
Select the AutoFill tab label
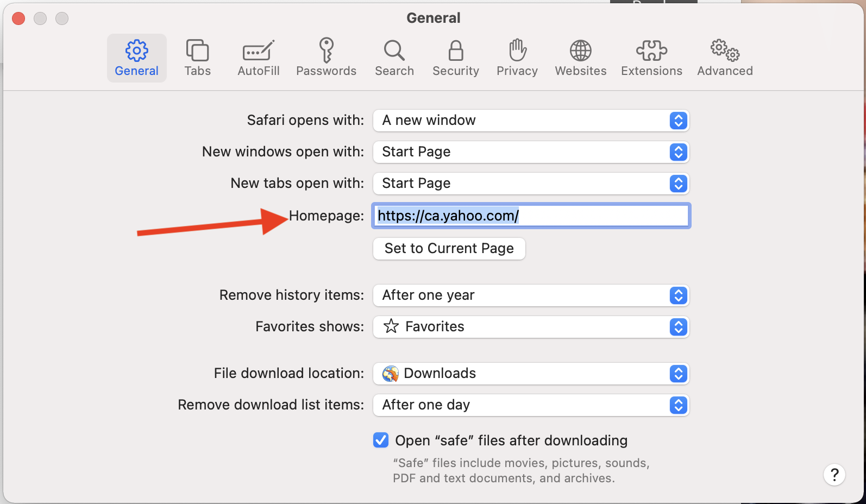pyautogui.click(x=259, y=71)
